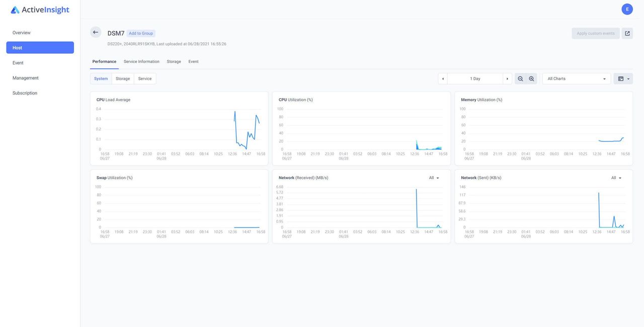
Task: Click the Network Received chart
Action: tap(361, 206)
